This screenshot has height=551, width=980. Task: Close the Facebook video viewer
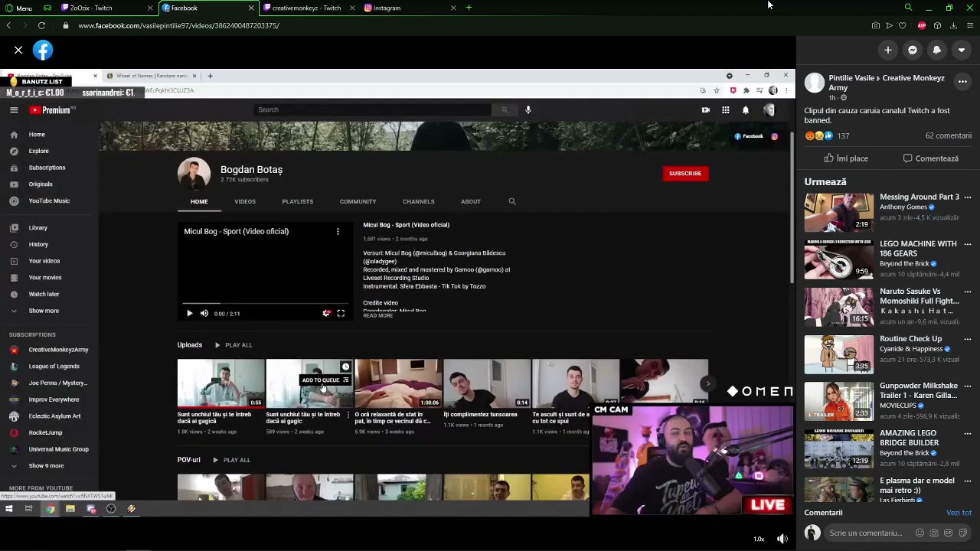tap(18, 51)
